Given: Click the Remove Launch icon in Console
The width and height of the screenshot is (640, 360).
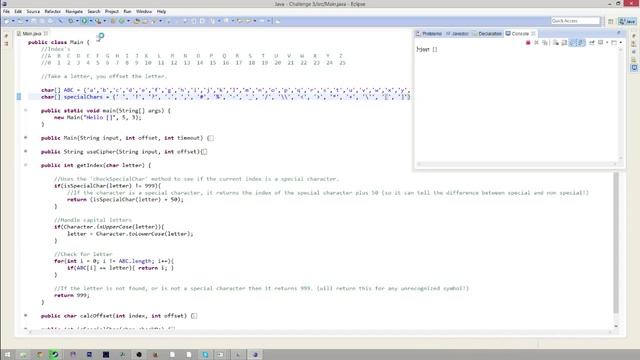Looking at the screenshot, I should click(536, 42).
